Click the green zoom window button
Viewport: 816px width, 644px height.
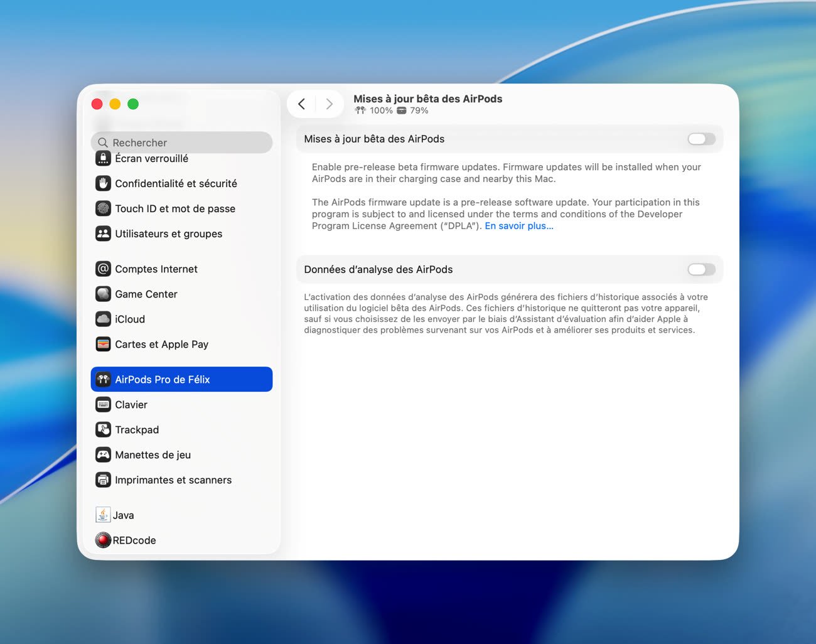[x=133, y=104]
